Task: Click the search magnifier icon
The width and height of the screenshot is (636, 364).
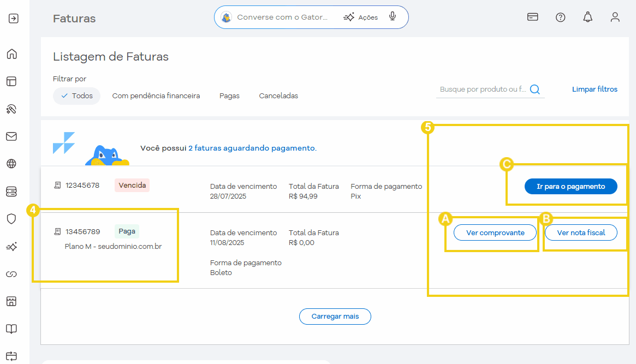Action: pyautogui.click(x=535, y=89)
